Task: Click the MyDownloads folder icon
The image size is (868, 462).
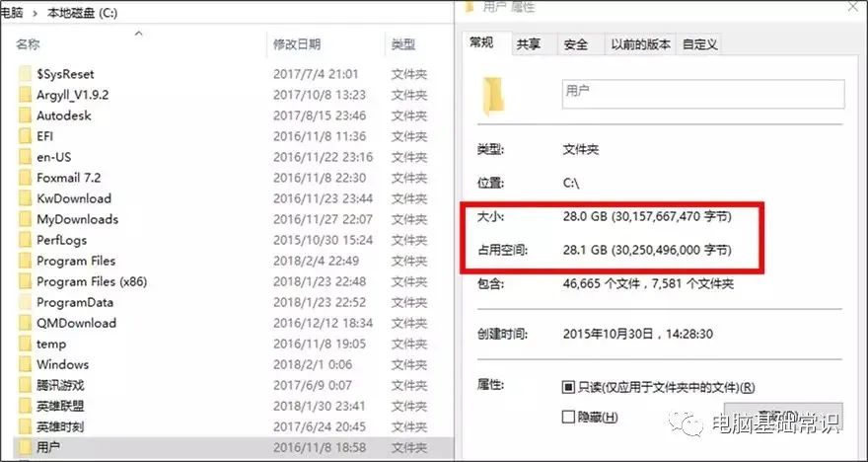Action: pos(25,219)
